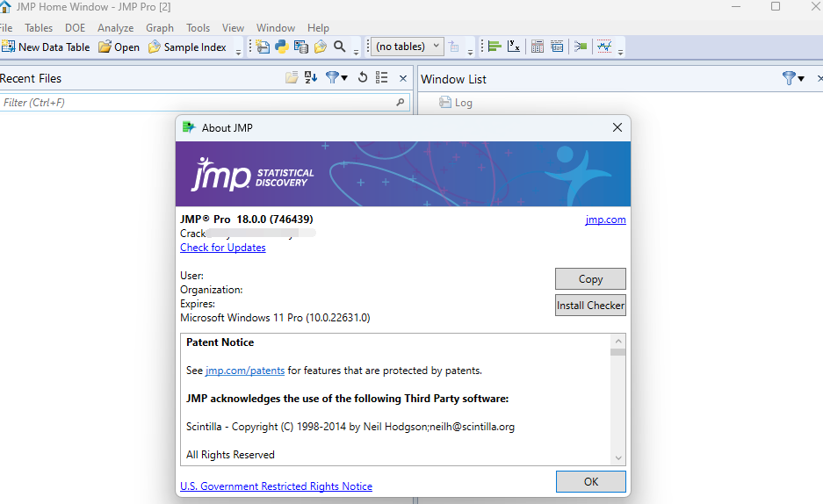
Task: Click the list view icon in Recent Files
Action: 381,77
